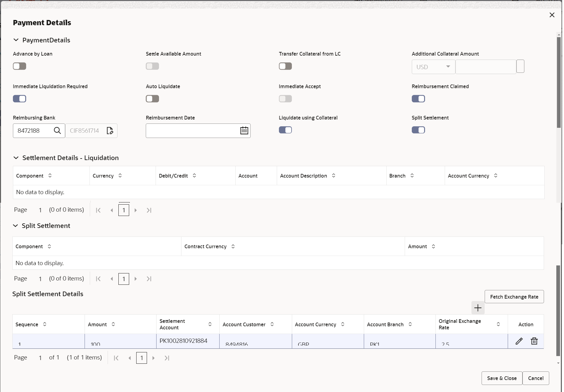Disable Immediate Liquidation Required toggle
This screenshot has height=392, width=564.
pos(20,99)
